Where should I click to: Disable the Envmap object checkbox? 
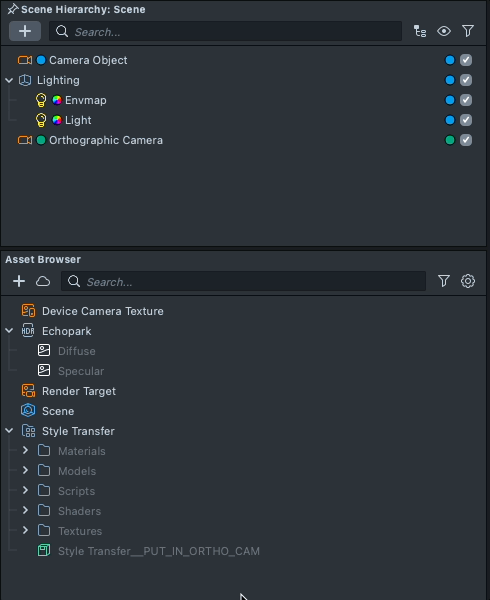pos(466,100)
